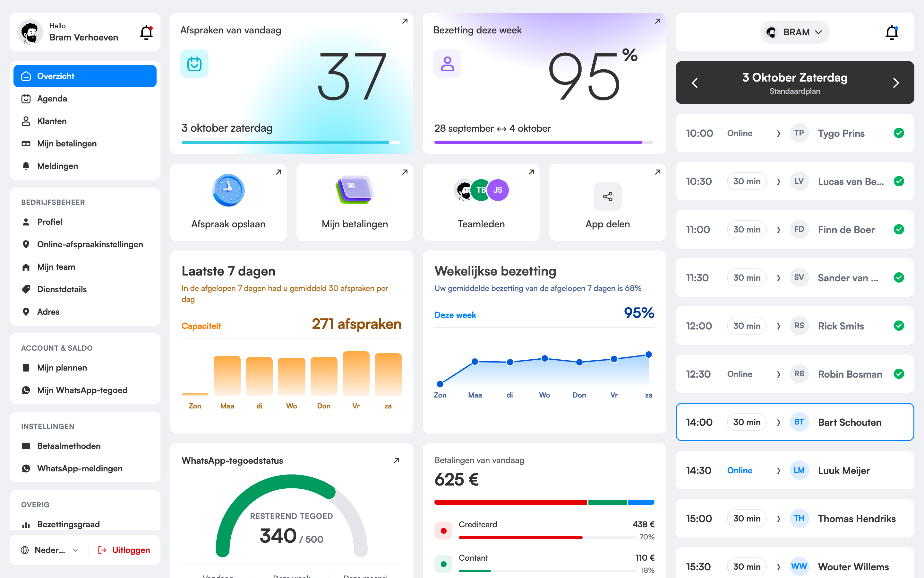The width and height of the screenshot is (924, 578).
Task: Open the Teamleden avatars group
Action: click(x=481, y=190)
